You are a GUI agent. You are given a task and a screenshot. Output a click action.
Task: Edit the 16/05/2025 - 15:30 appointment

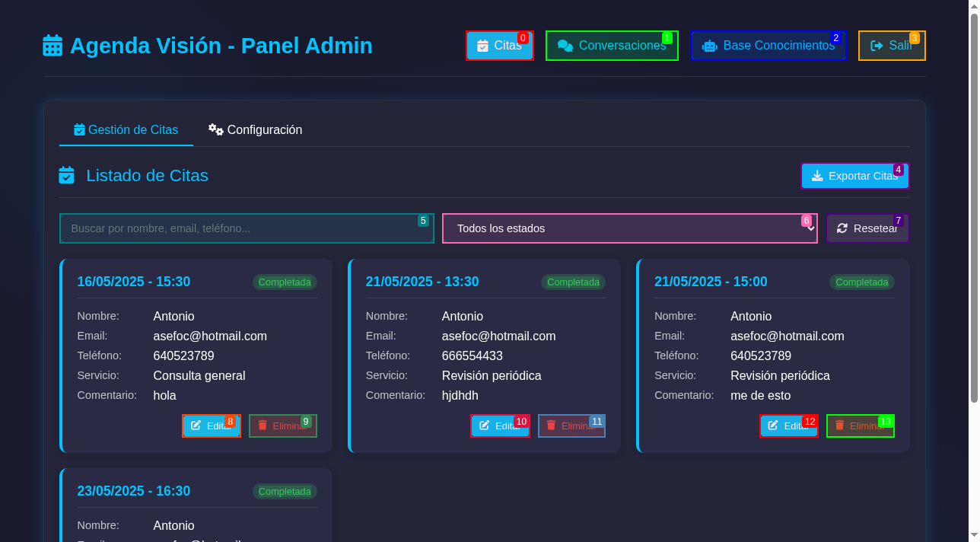(x=212, y=426)
